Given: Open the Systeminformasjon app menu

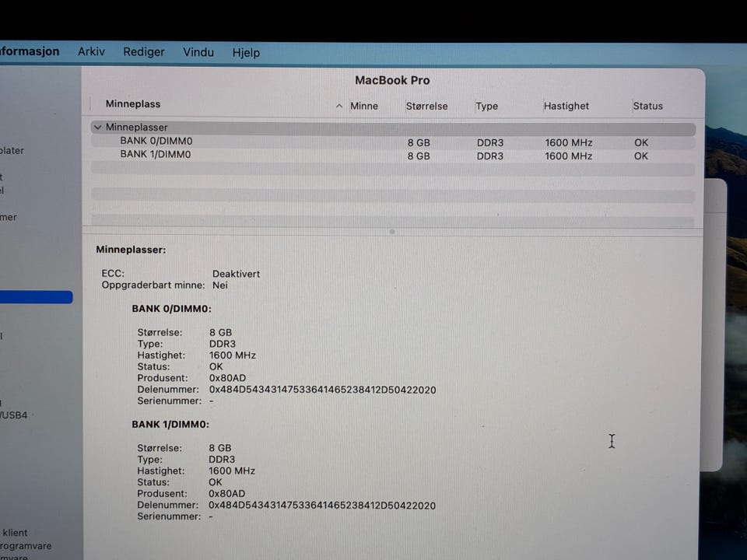Looking at the screenshot, I should [x=30, y=51].
